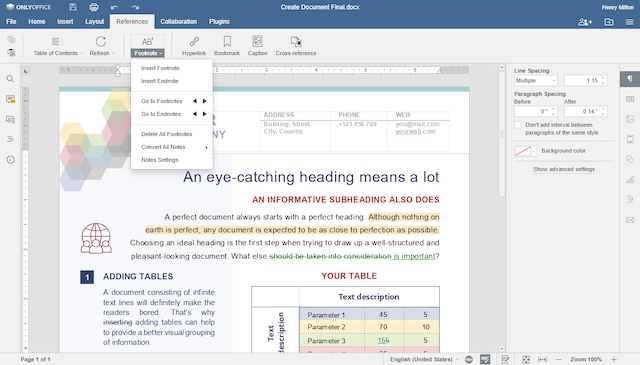Image resolution: width=640 pixels, height=365 pixels.
Task: Open the Plugins tab
Action: 219,22
